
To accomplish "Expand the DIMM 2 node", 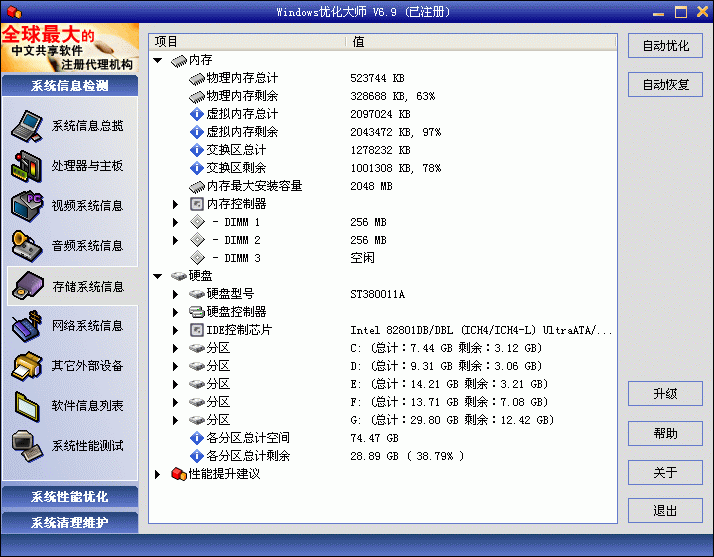I will 175,240.
